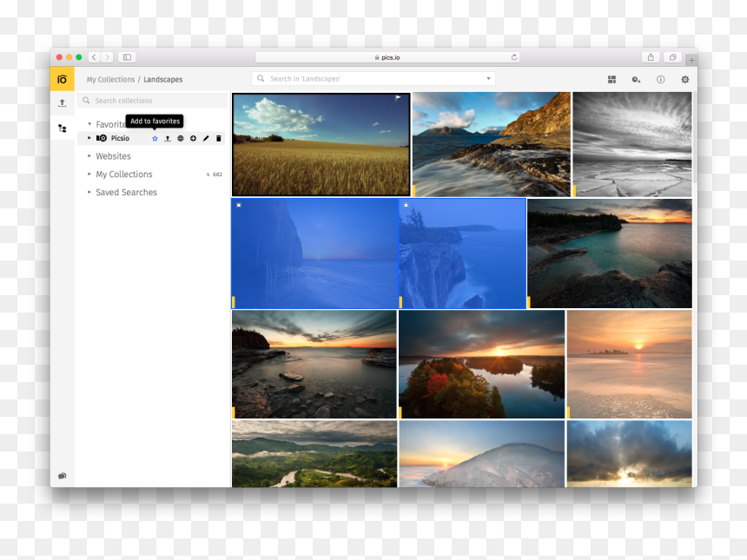Viewport: 747px width, 560px height.
Task: Toggle the browser sidebar button
Action: (127, 57)
